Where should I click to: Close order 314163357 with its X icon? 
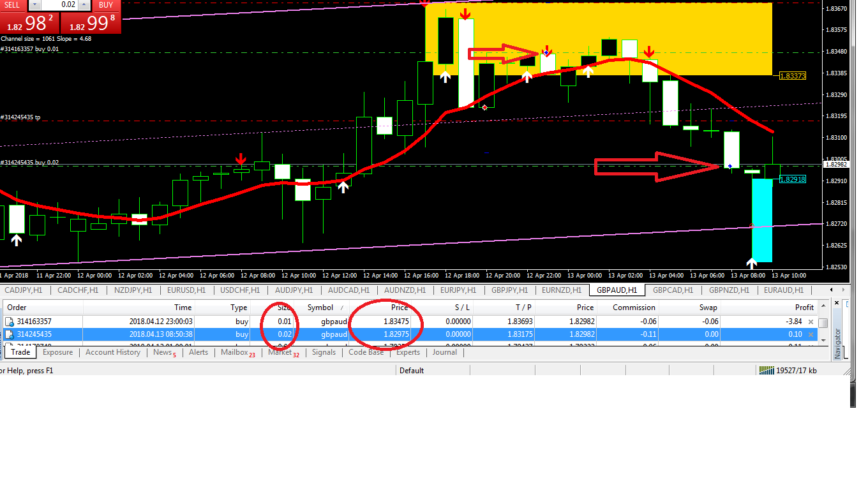tap(811, 322)
